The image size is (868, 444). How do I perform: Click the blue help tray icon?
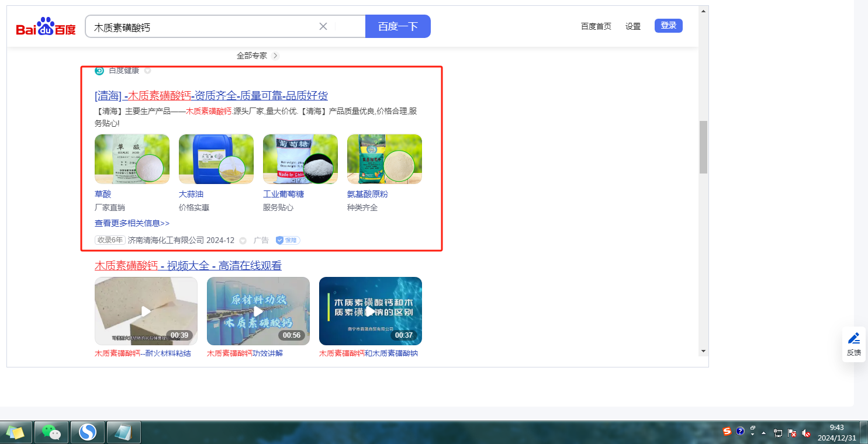point(740,431)
